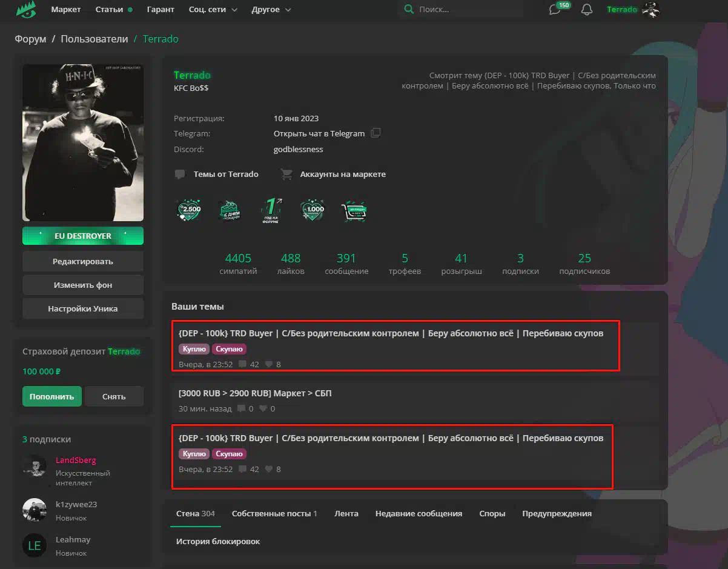Viewport: 728px width, 569px height.
Task: Click the 4405 симпатий counter
Action: [x=238, y=264]
